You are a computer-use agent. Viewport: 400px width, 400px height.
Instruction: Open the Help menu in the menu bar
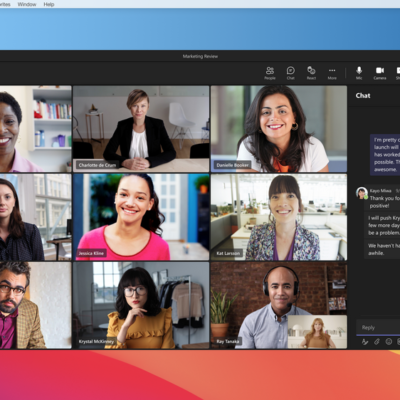click(x=49, y=4)
